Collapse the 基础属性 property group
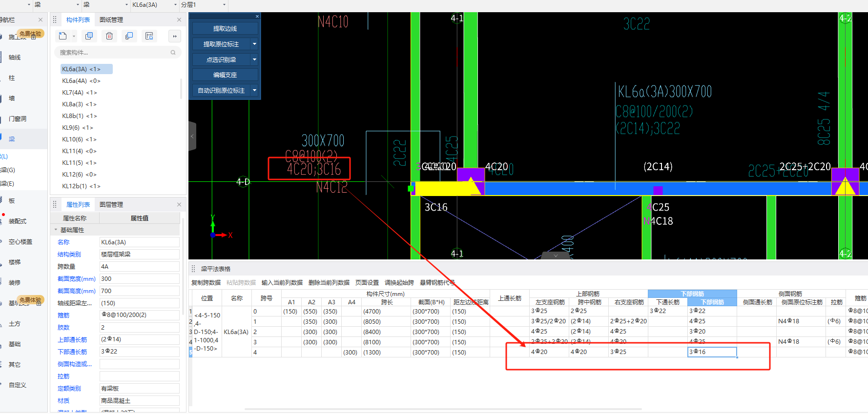The height and width of the screenshot is (414, 868). tap(56, 230)
